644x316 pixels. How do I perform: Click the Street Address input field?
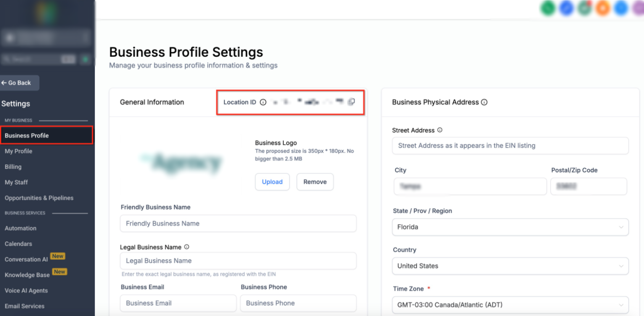[x=510, y=145]
